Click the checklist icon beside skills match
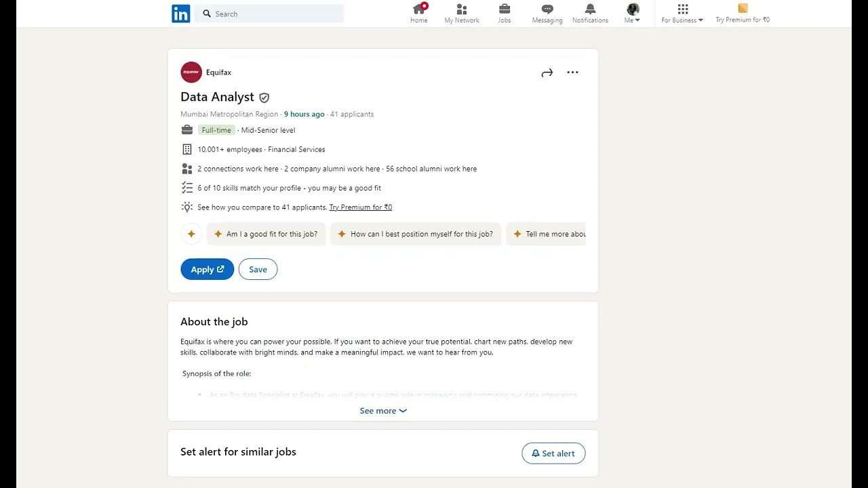868x488 pixels. pyautogui.click(x=187, y=188)
